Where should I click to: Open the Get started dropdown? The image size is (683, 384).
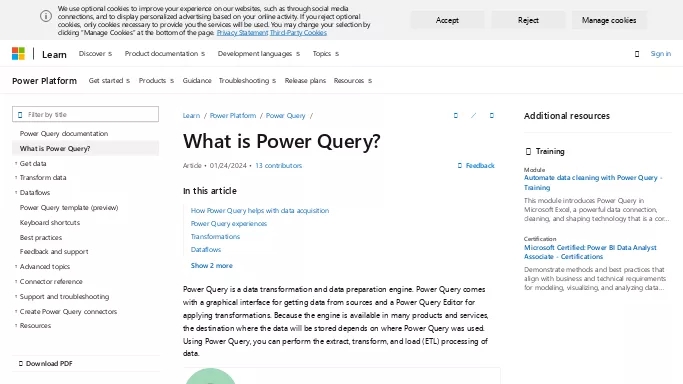point(109,81)
